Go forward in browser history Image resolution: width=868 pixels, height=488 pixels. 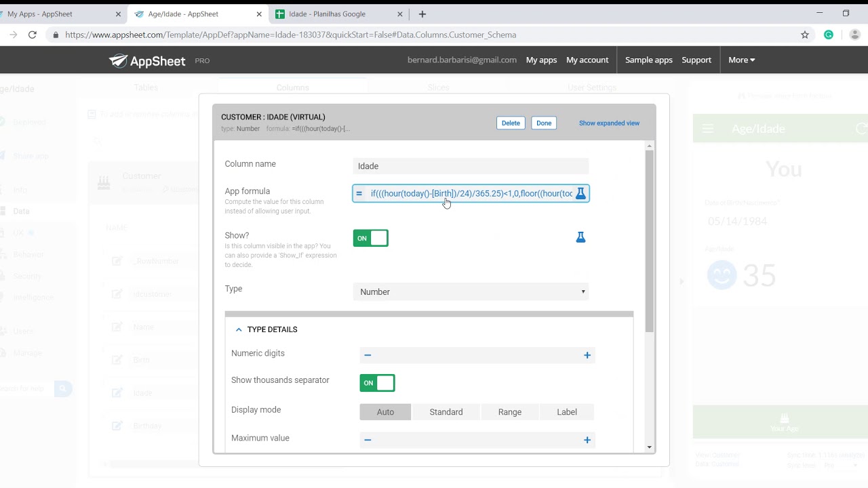[x=13, y=35]
